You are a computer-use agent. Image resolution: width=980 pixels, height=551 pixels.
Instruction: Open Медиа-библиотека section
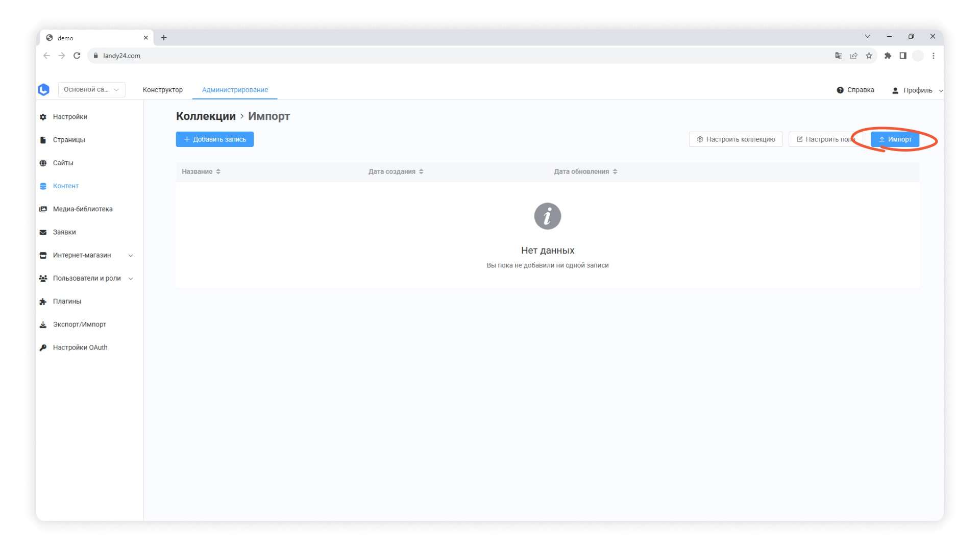tap(82, 209)
